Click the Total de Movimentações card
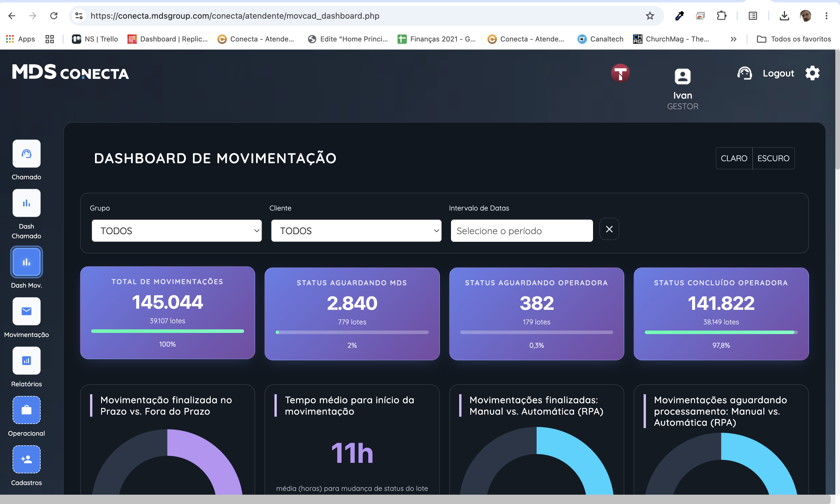Viewport: 840px width, 504px height. pos(167,313)
